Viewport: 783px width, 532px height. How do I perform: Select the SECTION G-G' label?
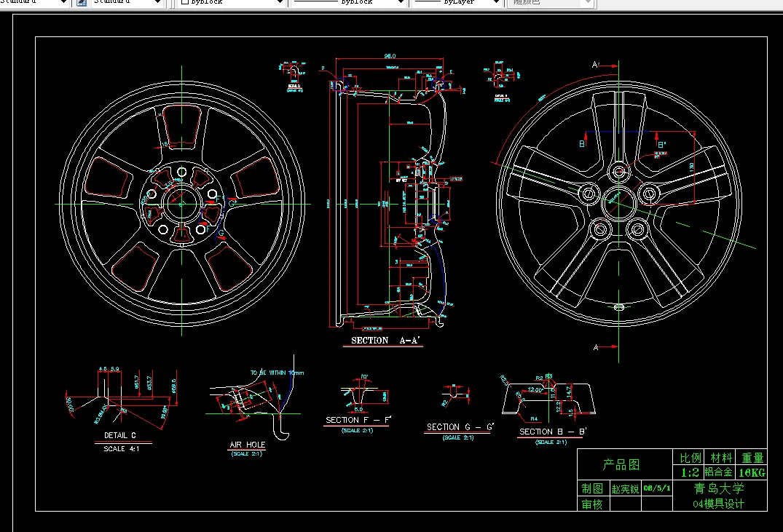(x=460, y=427)
